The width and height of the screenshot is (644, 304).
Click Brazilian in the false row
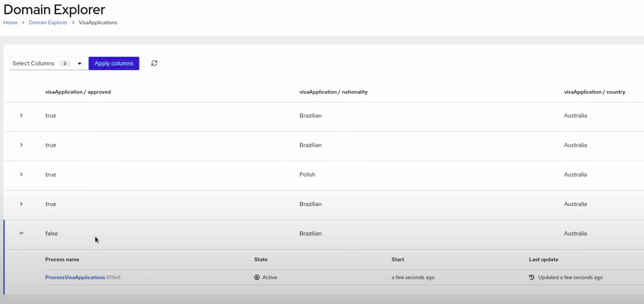[311, 233]
